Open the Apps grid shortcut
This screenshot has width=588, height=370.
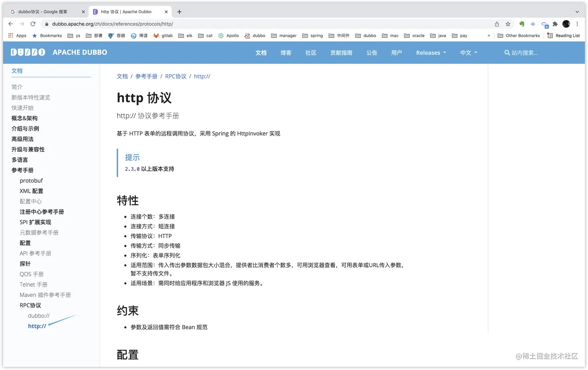[17, 35]
